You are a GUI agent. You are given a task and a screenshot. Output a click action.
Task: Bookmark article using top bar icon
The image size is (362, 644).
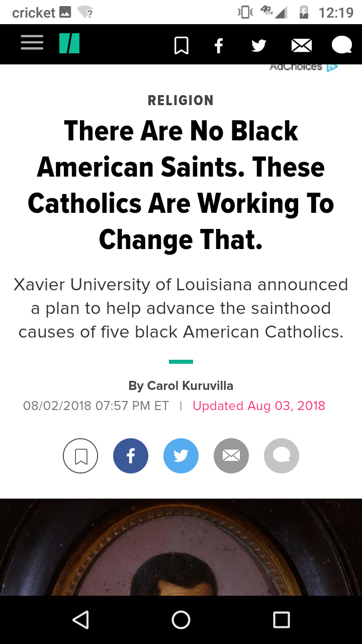pyautogui.click(x=181, y=46)
